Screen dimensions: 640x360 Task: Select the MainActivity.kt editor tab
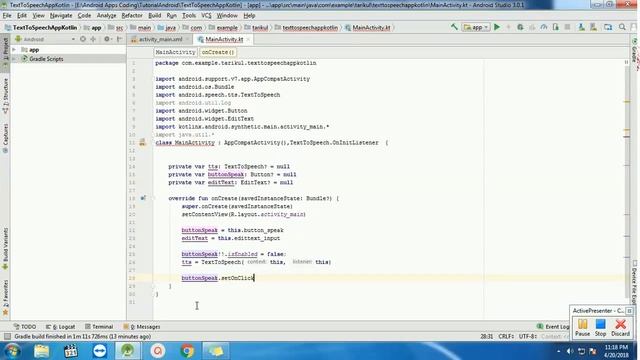pyautogui.click(x=224, y=40)
